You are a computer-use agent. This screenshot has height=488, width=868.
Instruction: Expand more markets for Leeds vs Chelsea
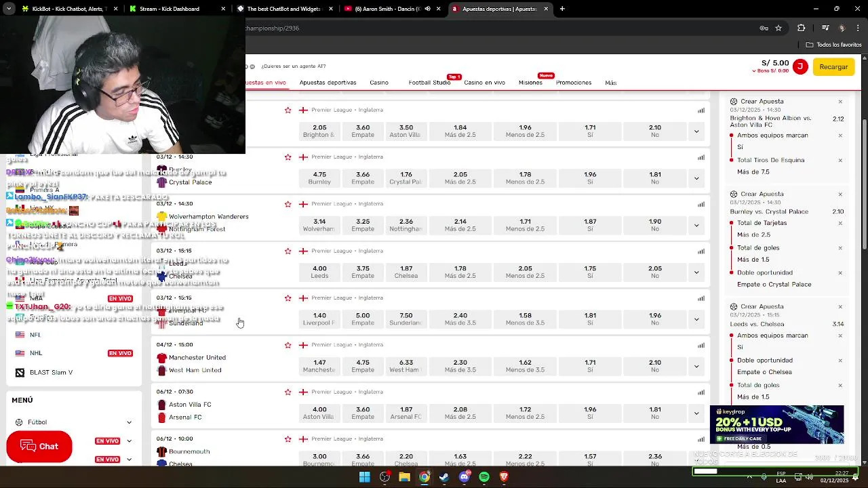click(696, 272)
